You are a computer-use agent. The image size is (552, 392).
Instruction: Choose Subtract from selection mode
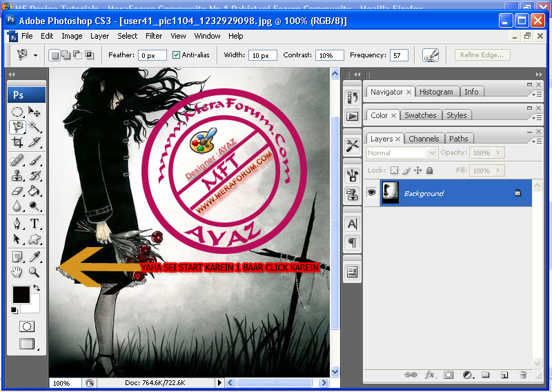pos(77,55)
